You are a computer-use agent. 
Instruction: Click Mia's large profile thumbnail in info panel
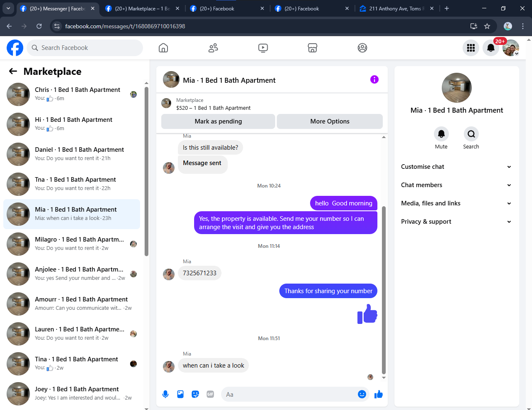(x=457, y=88)
